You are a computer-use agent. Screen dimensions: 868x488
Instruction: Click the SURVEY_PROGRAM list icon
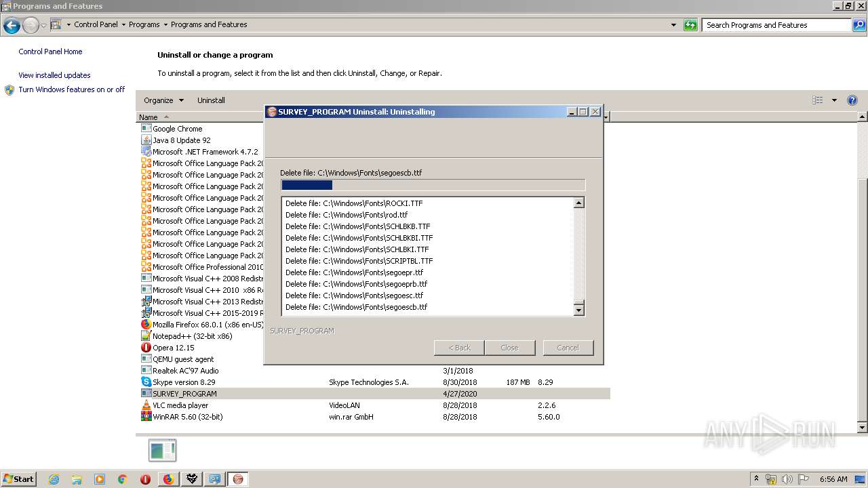point(146,394)
